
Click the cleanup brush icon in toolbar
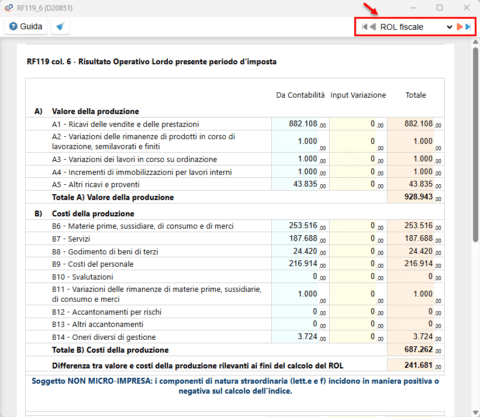(x=60, y=26)
